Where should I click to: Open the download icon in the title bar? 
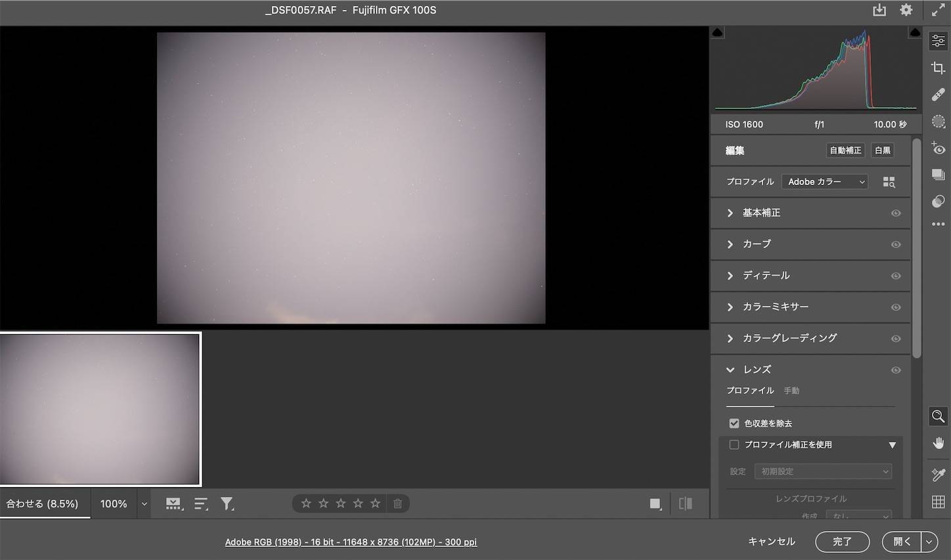(879, 10)
